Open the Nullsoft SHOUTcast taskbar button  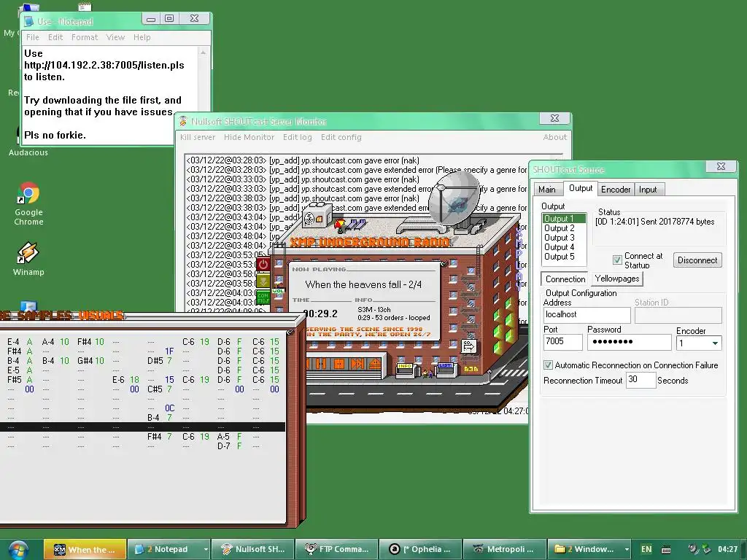click(x=252, y=549)
